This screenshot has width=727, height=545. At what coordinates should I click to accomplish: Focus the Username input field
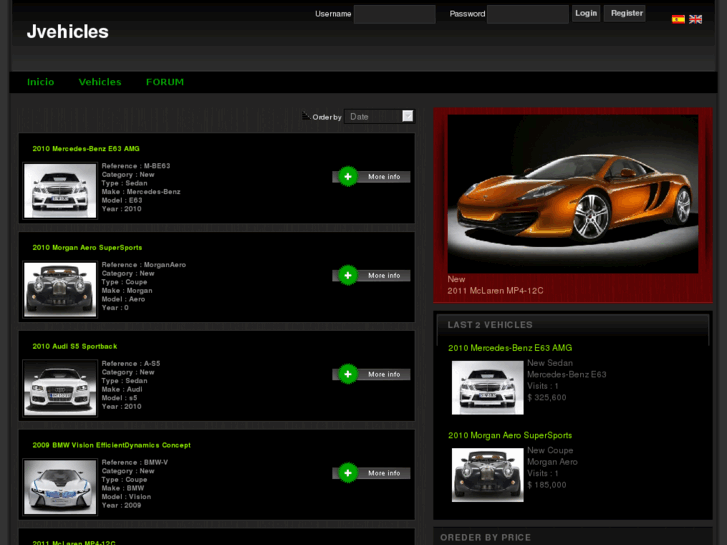395,14
